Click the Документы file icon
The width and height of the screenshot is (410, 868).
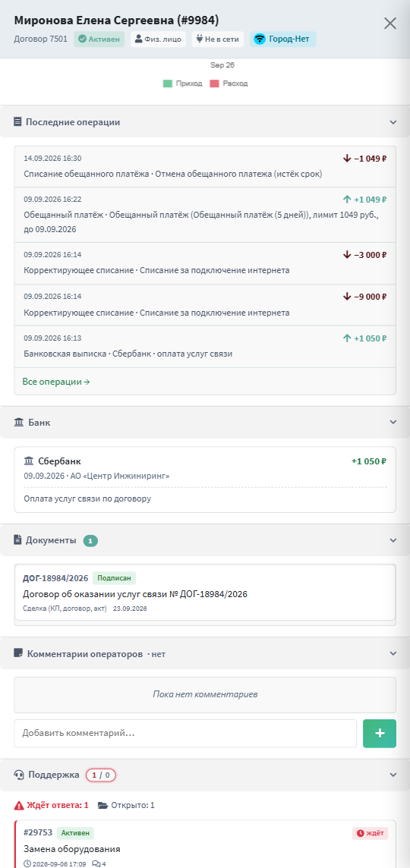pos(17,539)
